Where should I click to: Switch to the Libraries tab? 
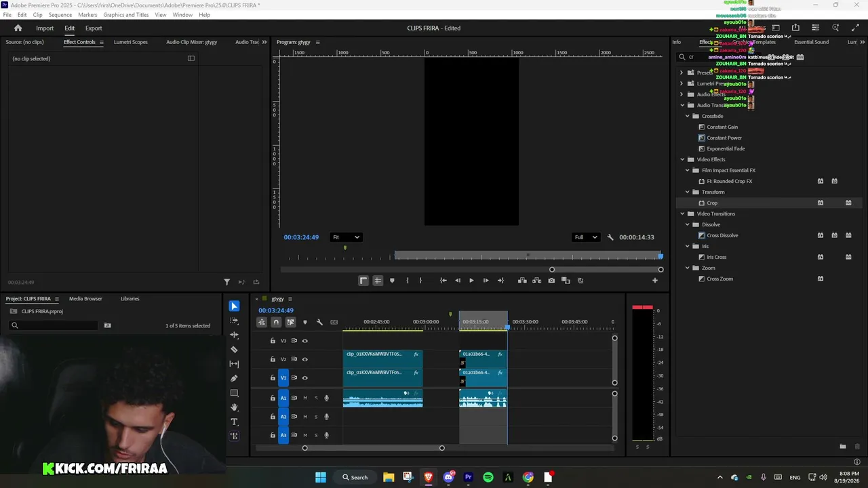[x=130, y=299]
